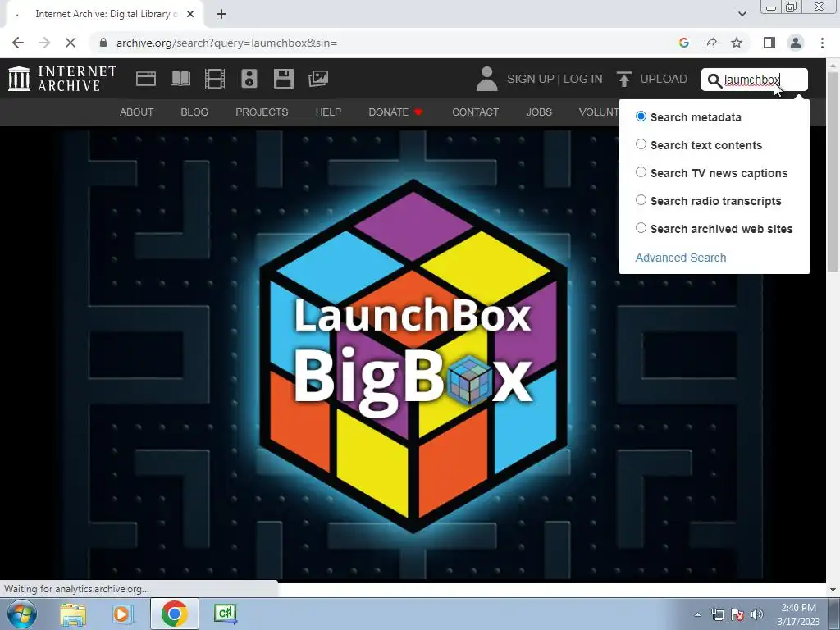Show hidden tray icons arrow

[x=697, y=614]
